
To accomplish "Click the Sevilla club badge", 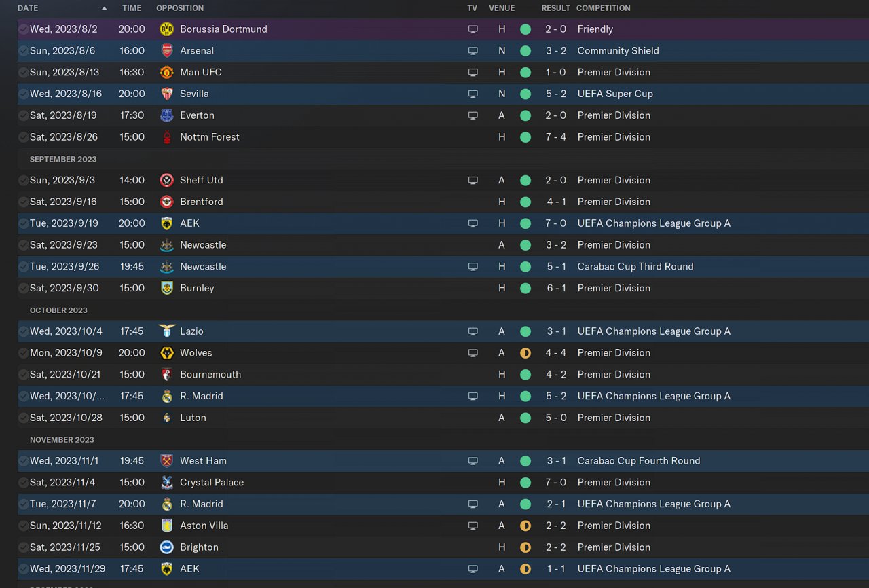I will click(x=166, y=94).
